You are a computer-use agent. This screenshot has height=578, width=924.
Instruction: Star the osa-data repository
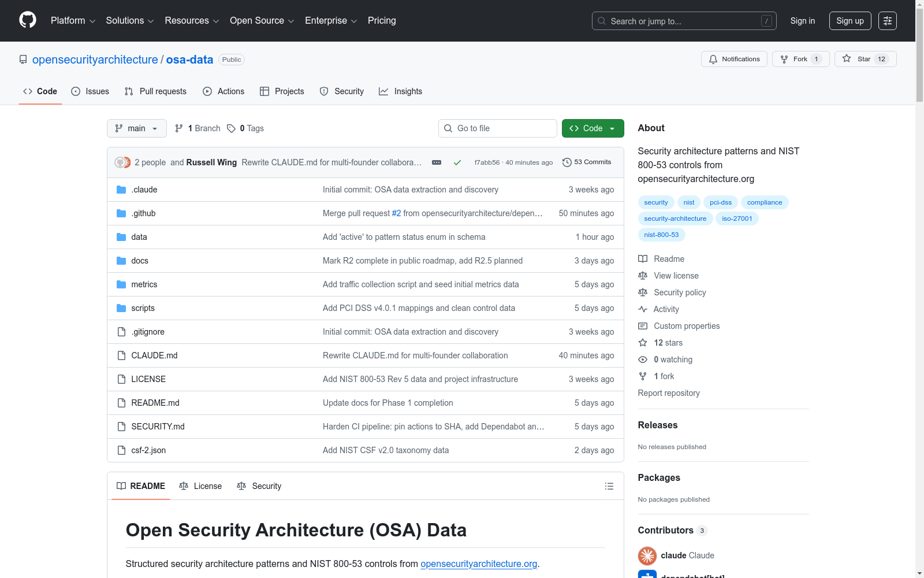[x=865, y=59]
